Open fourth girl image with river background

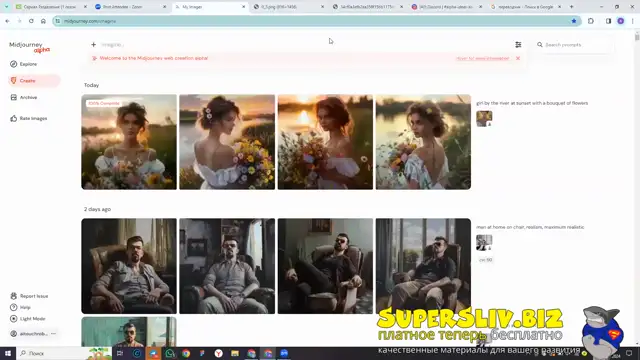(423, 142)
